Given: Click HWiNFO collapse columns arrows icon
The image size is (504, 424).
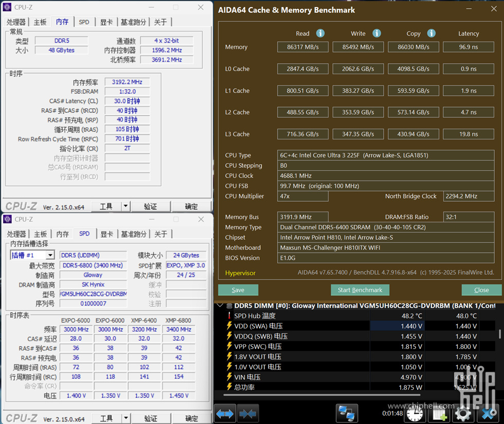Looking at the screenshot, I should (x=248, y=414).
